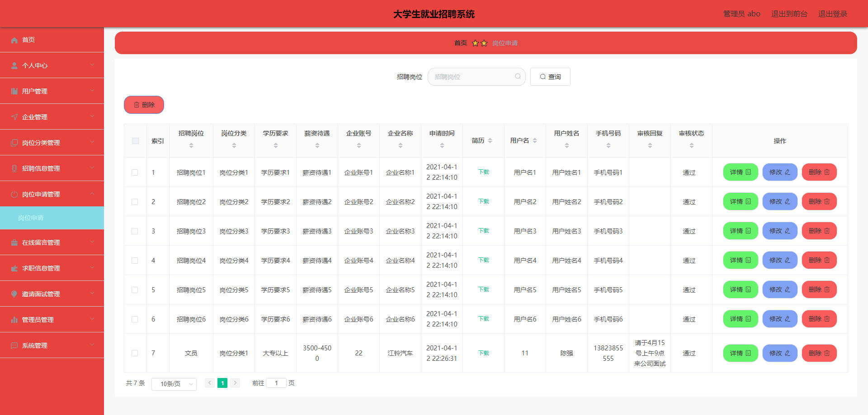This screenshot has width=868, height=415.
Task: Select page 1 in pagination
Action: tap(222, 383)
